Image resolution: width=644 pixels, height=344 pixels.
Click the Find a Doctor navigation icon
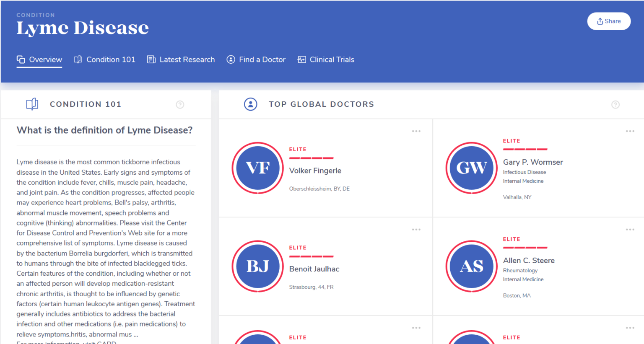(x=231, y=59)
